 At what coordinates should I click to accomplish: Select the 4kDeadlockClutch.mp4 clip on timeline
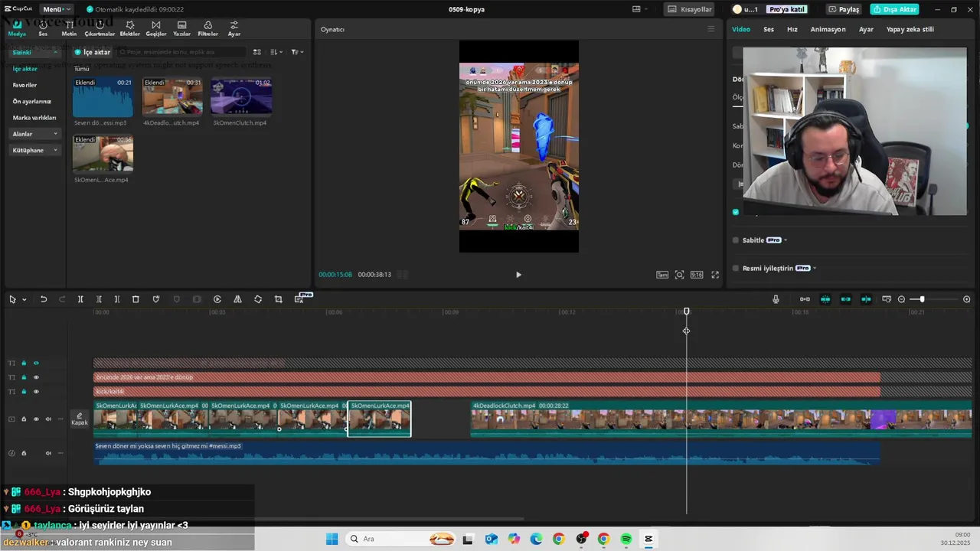721,419
